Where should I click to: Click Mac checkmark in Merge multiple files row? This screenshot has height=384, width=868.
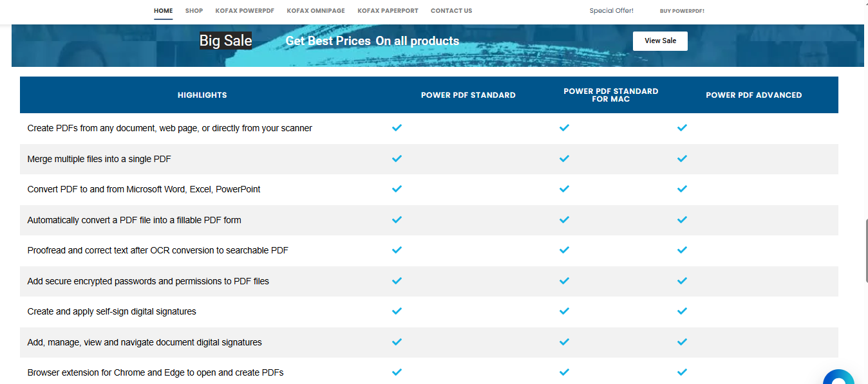point(565,158)
